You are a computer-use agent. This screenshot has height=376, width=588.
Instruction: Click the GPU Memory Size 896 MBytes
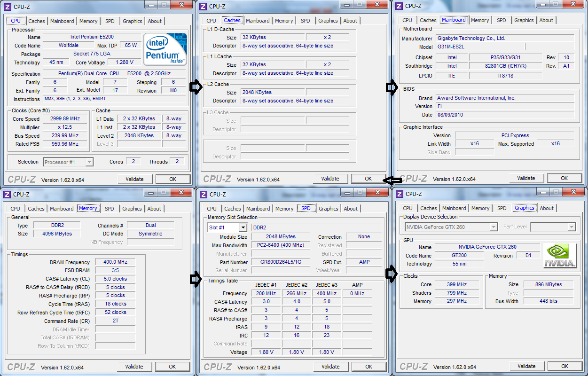(x=549, y=284)
